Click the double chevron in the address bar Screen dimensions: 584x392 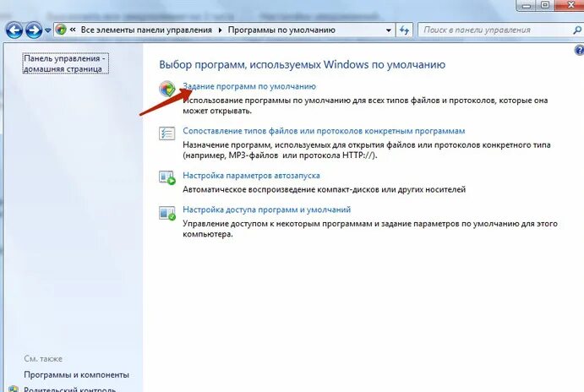[x=73, y=30]
